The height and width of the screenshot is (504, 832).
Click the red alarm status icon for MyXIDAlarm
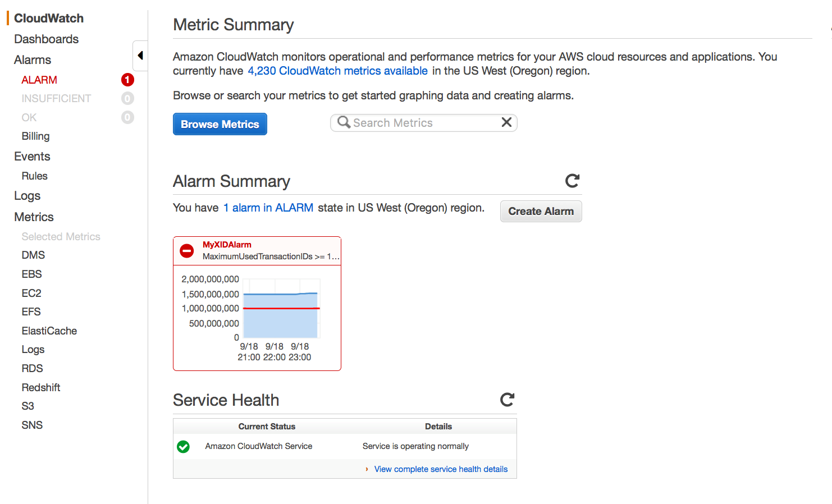pyautogui.click(x=187, y=250)
